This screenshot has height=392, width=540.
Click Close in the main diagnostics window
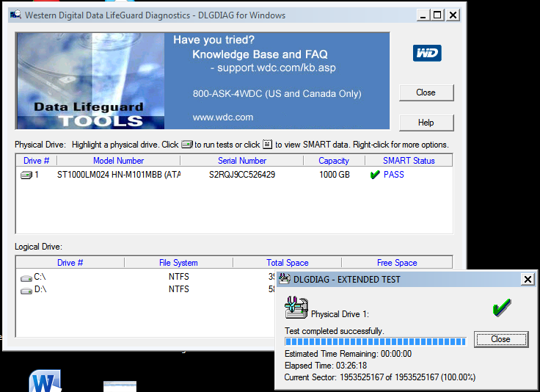tap(426, 92)
